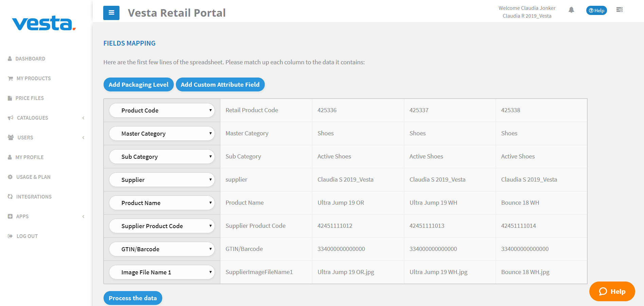Open the top-right list view icon
644x306 pixels.
pyautogui.click(x=620, y=10)
